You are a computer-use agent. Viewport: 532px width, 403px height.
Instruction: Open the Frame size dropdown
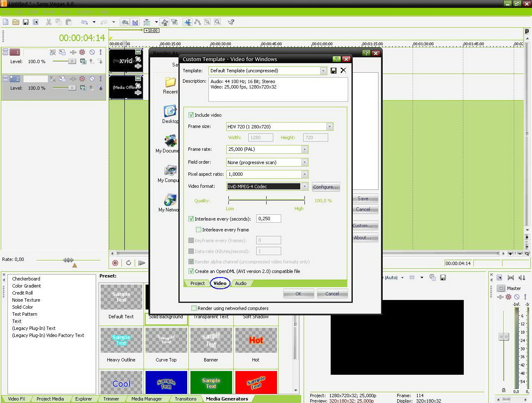[329, 126]
